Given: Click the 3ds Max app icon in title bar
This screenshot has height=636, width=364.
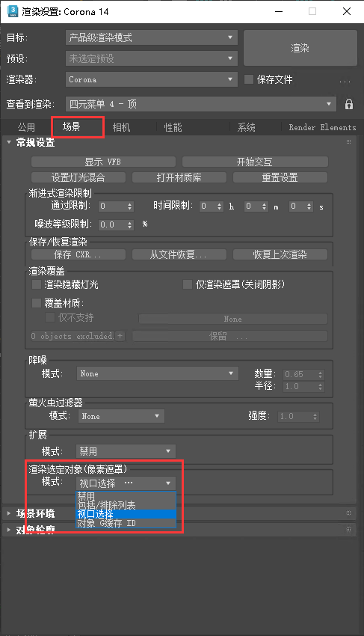Looking at the screenshot, I should pyautogui.click(x=13, y=11).
